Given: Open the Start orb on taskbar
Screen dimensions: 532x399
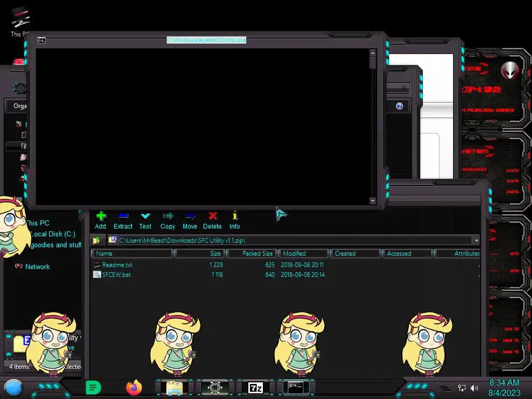Looking at the screenshot, I should click(13, 388).
